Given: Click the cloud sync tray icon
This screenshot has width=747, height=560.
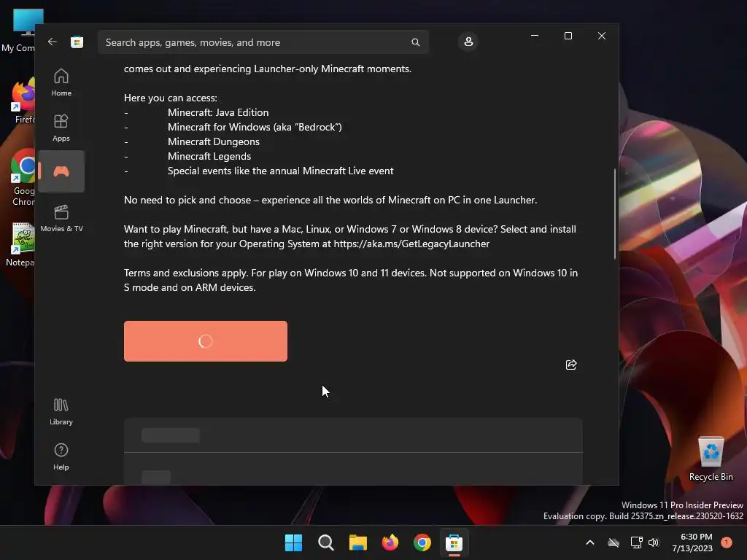Looking at the screenshot, I should (x=614, y=542).
